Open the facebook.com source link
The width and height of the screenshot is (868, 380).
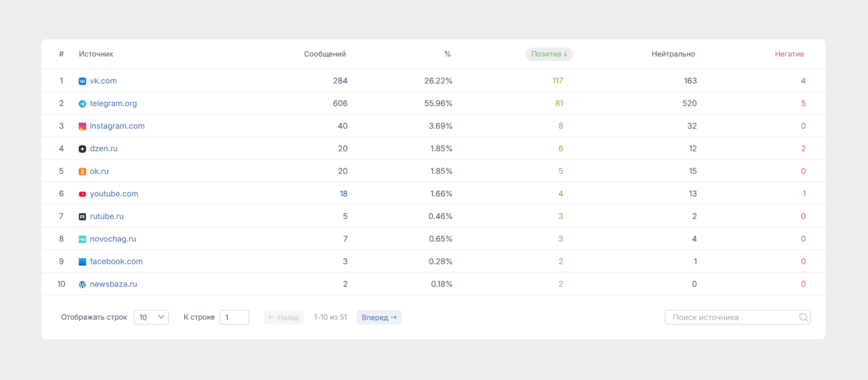[x=116, y=261]
